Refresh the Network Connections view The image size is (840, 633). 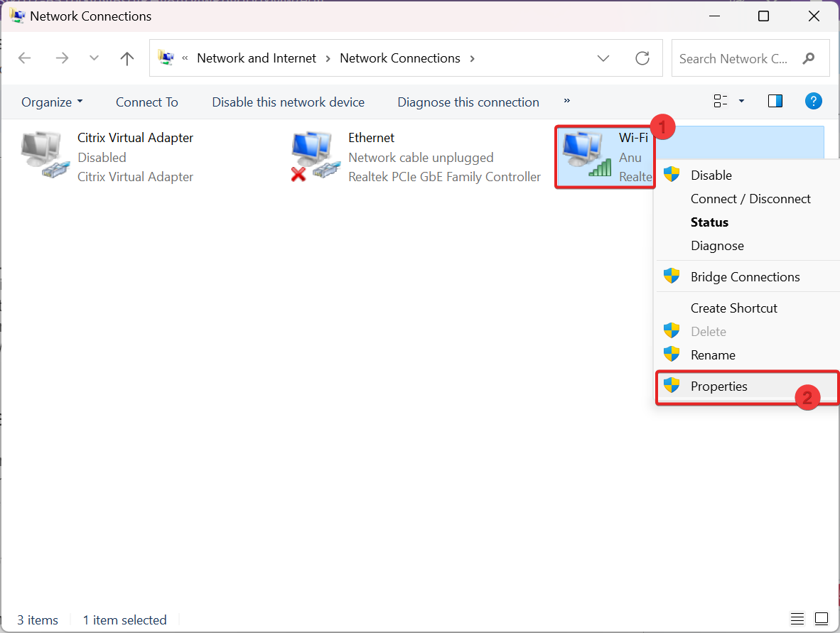[642, 58]
